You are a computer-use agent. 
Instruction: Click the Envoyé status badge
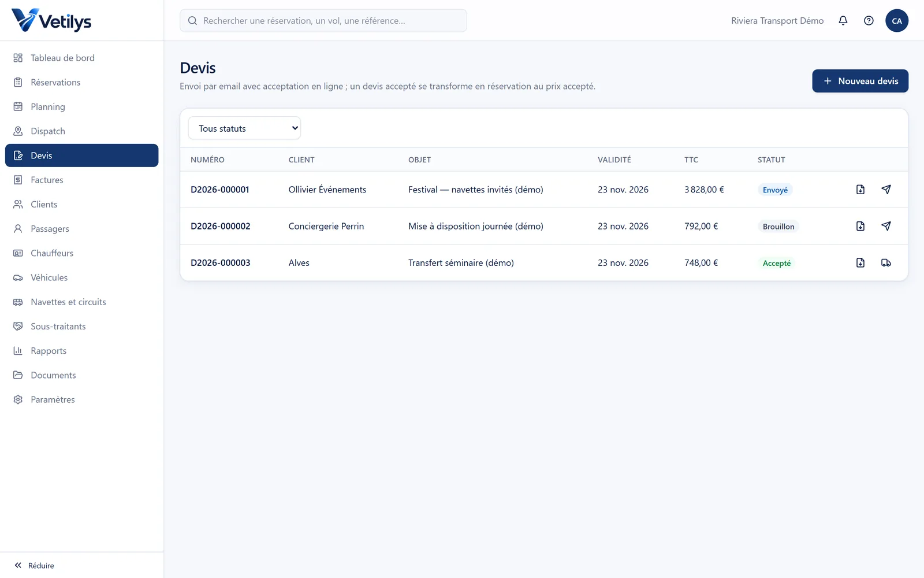click(x=775, y=190)
